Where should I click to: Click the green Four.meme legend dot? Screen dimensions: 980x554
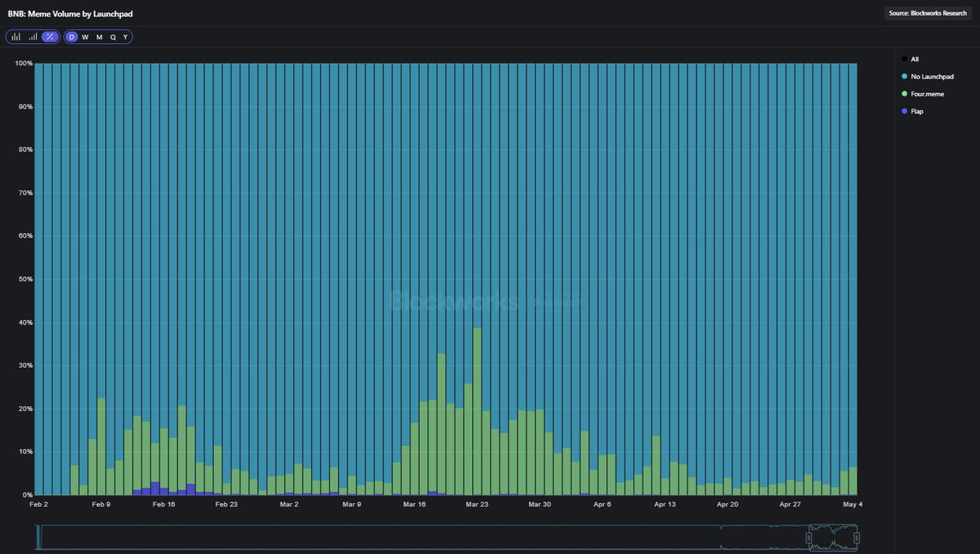click(x=904, y=94)
